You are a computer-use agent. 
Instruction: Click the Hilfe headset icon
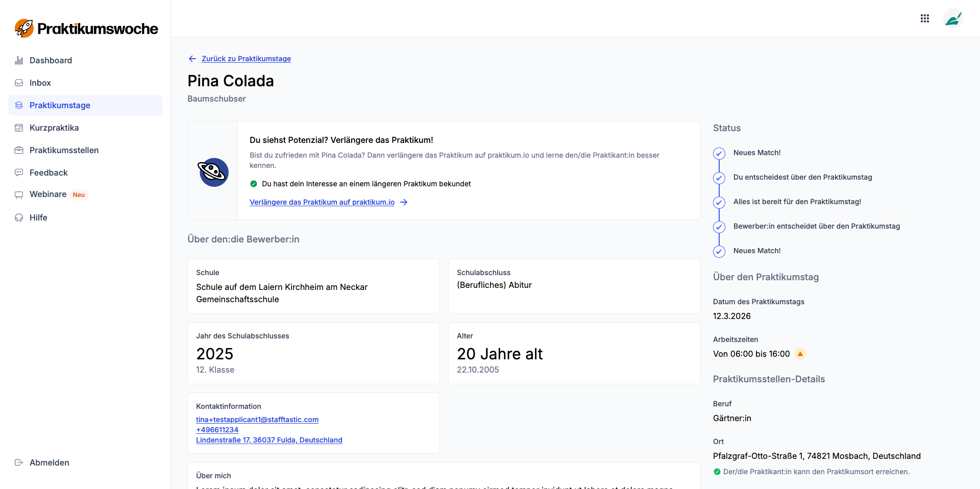click(x=19, y=217)
